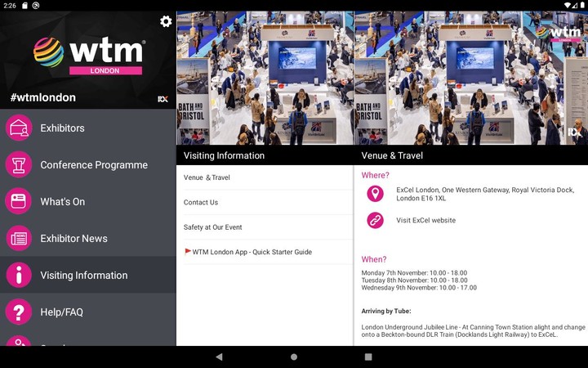Open Help/FAQ from the sidebar
The height and width of the screenshot is (368, 588).
tap(88, 312)
